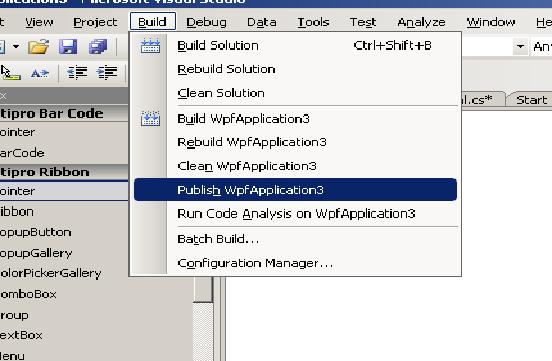Open the Data menu
This screenshot has width=552, height=361.
(x=262, y=22)
